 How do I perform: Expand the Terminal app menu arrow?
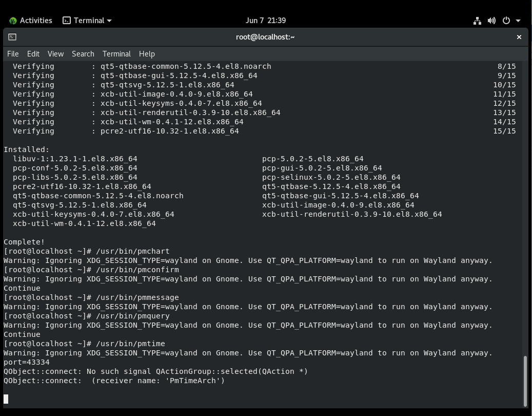[x=109, y=21]
